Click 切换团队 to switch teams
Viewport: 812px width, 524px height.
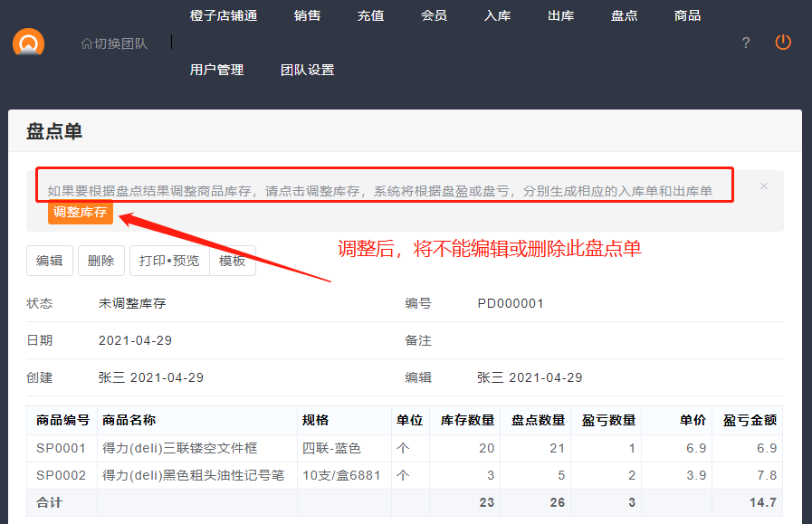(114, 43)
